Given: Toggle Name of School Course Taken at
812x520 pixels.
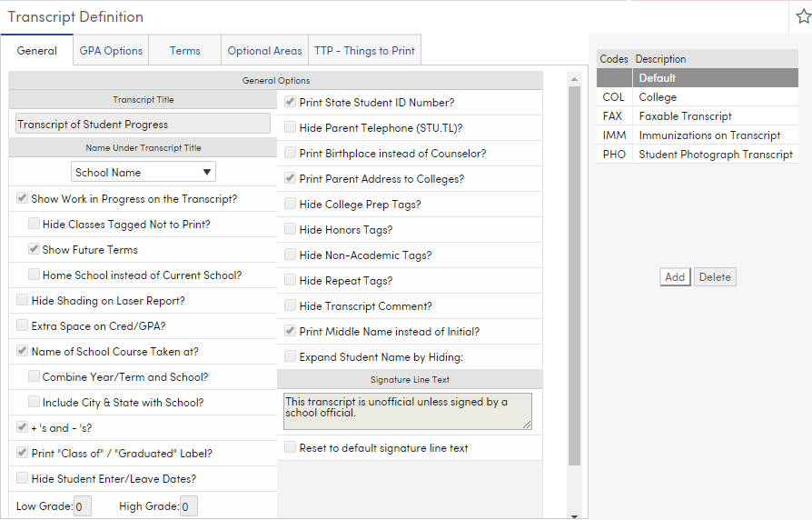Looking at the screenshot, I should click(22, 351).
